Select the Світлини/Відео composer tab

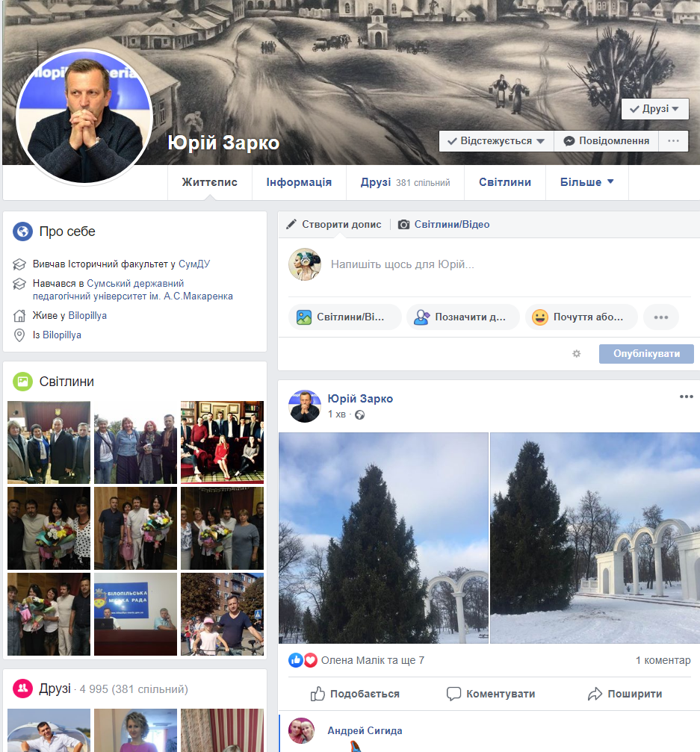445,225
